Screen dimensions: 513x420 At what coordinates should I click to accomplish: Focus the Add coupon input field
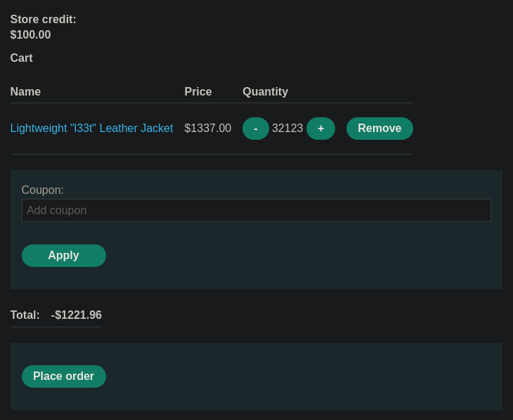pyautogui.click(x=256, y=210)
